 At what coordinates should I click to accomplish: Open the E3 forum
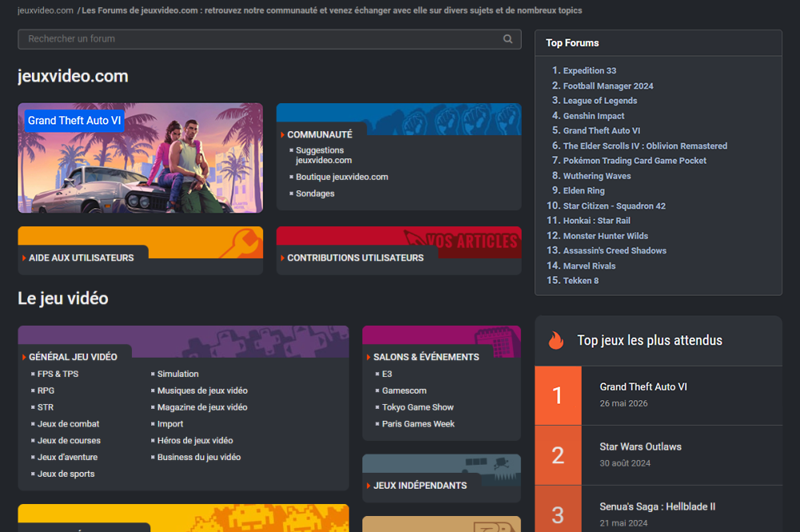click(x=386, y=374)
